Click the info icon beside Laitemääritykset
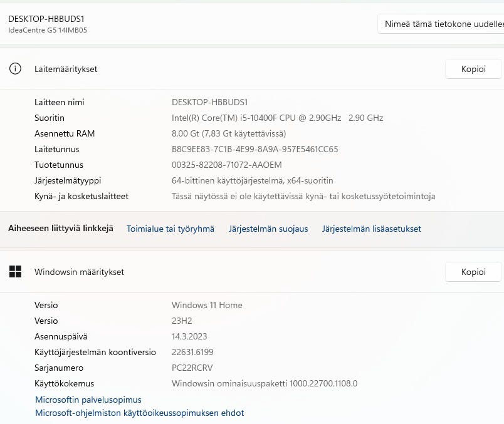This screenshot has height=424, width=504. click(x=15, y=69)
